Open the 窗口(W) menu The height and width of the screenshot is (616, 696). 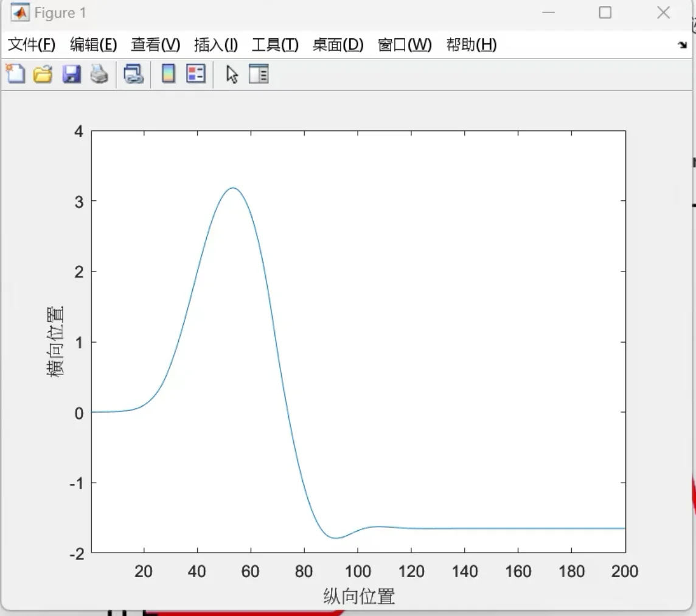click(405, 44)
